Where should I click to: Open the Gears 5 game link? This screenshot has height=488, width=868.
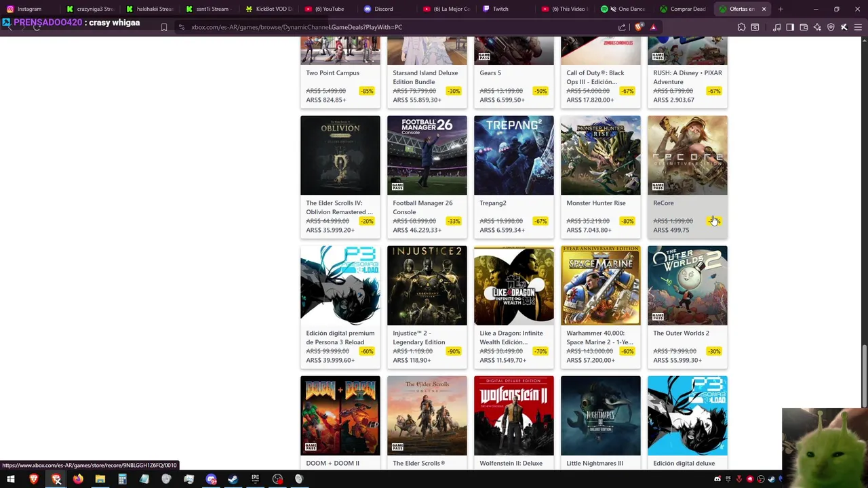(x=490, y=73)
